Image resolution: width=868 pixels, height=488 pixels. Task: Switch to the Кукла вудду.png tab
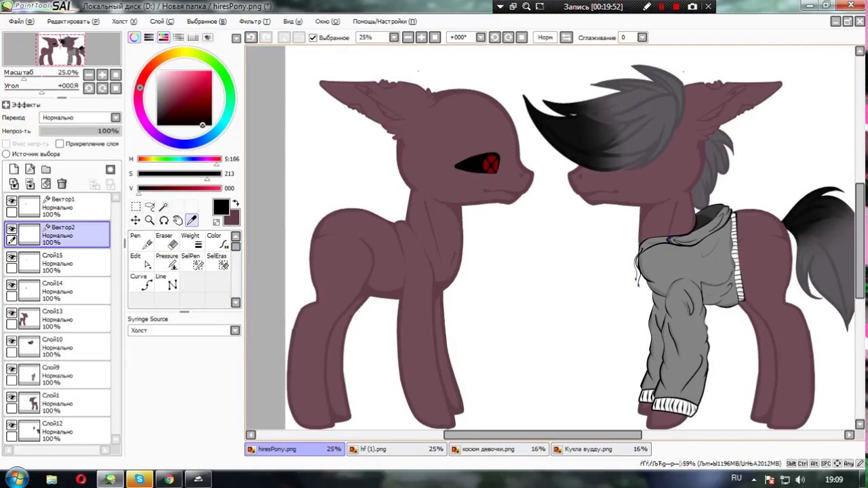pyautogui.click(x=601, y=449)
